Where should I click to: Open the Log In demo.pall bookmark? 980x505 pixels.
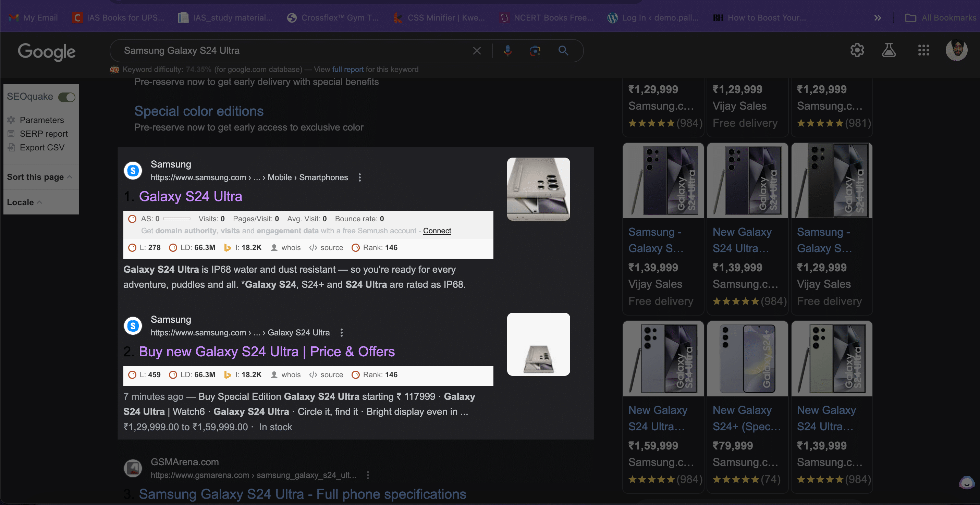[653, 17]
